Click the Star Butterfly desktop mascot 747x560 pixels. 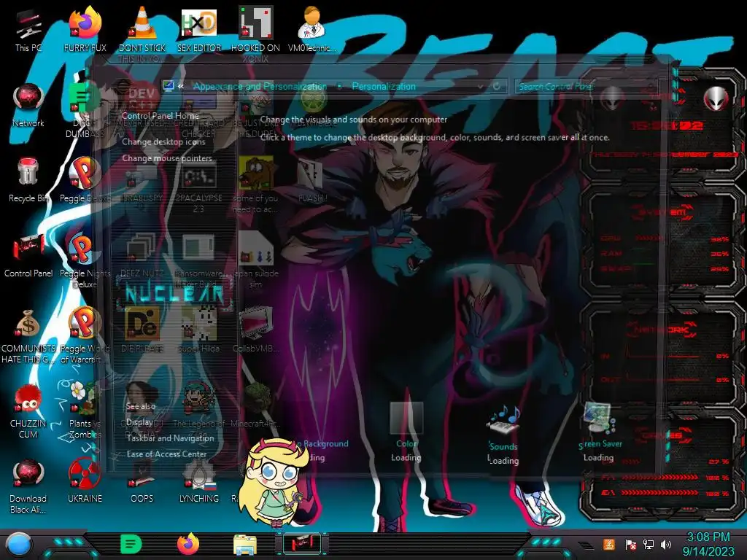(275, 483)
